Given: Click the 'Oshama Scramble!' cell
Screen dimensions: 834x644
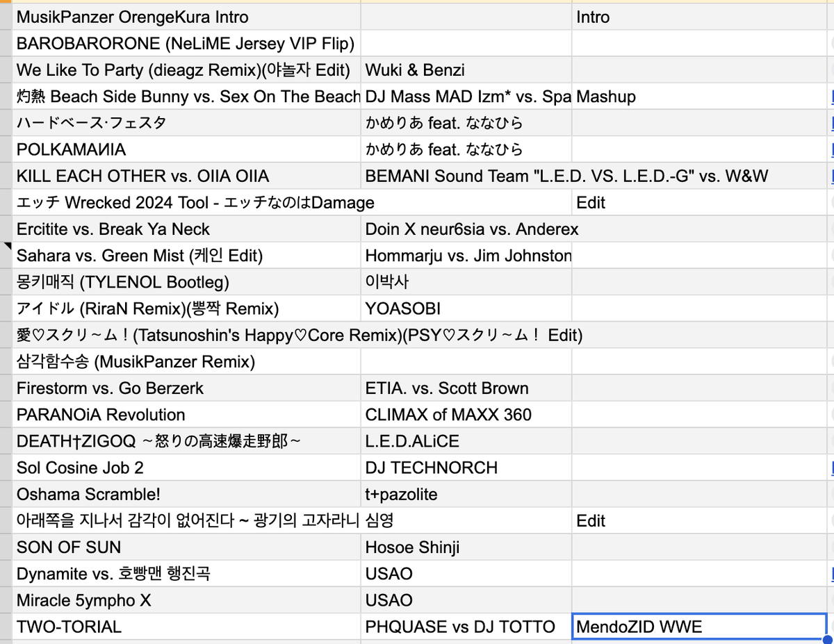Looking at the screenshot, I should pos(187,494).
